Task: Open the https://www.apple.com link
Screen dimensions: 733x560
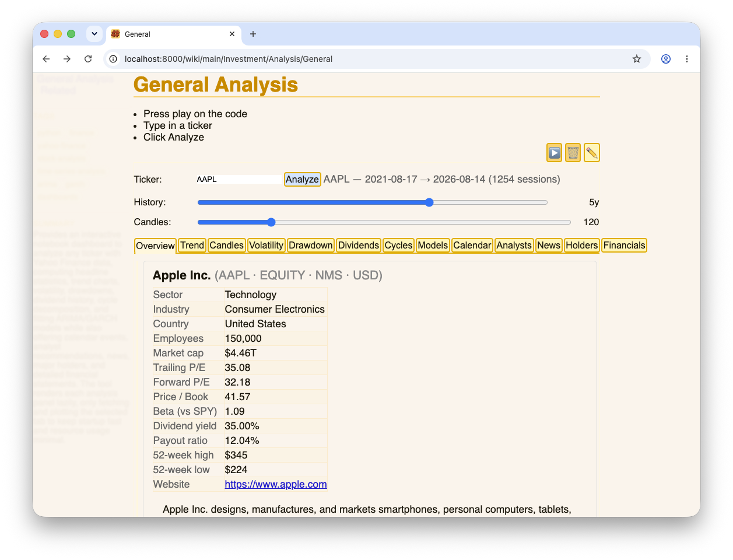Action: click(x=276, y=484)
